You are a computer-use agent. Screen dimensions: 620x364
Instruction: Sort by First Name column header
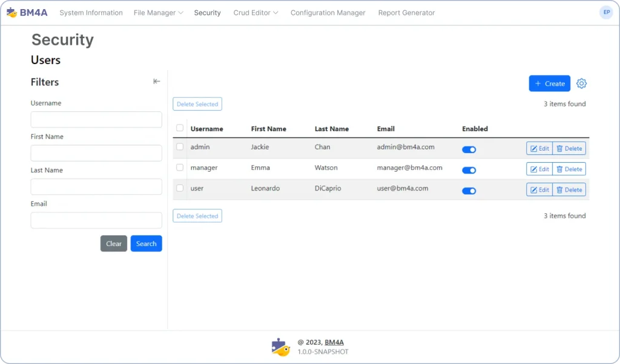coord(268,129)
